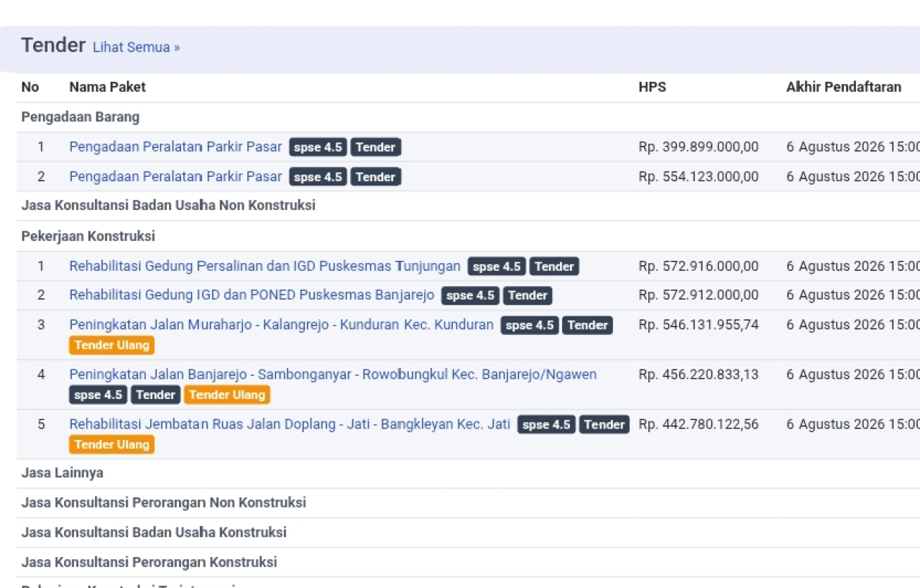The width and height of the screenshot is (920, 588).
Task: Click HPS value Rp. 554.123.000,00
Action: coord(698,176)
